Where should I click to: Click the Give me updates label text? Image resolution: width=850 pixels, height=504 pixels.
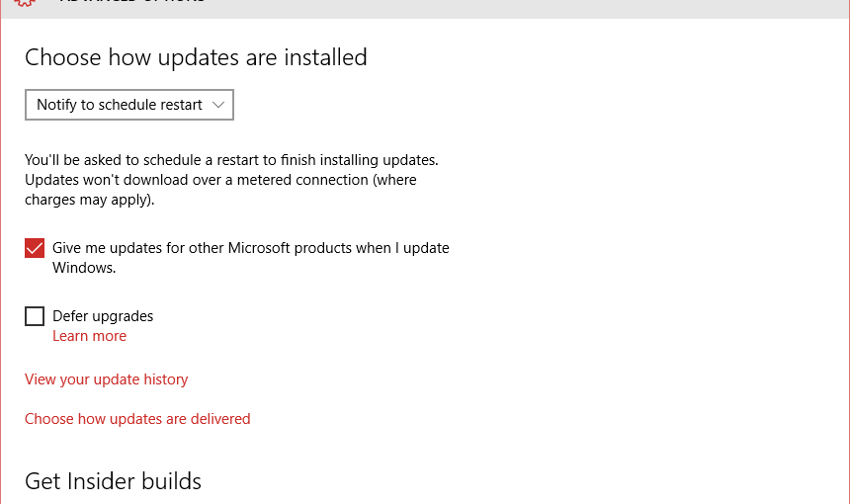250,257
